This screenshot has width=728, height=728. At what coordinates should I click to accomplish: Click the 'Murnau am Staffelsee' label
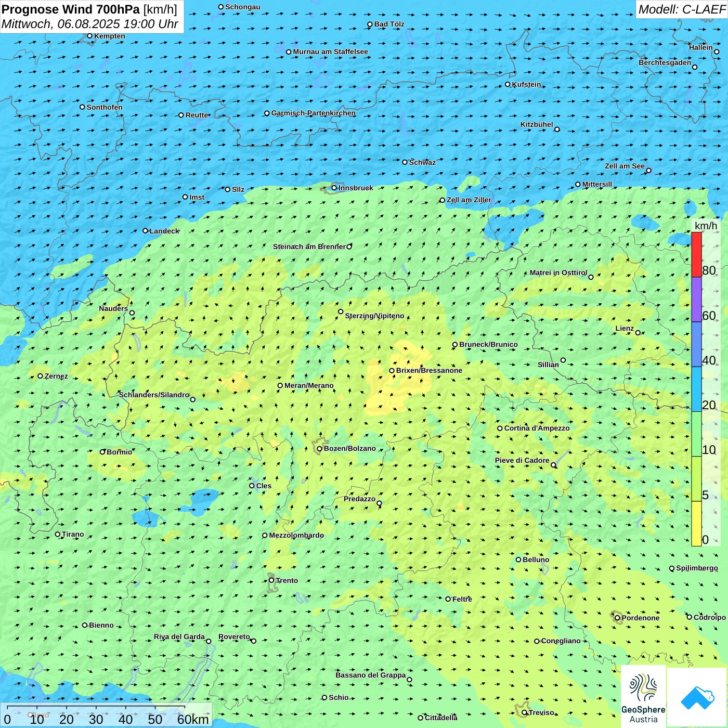331,51
